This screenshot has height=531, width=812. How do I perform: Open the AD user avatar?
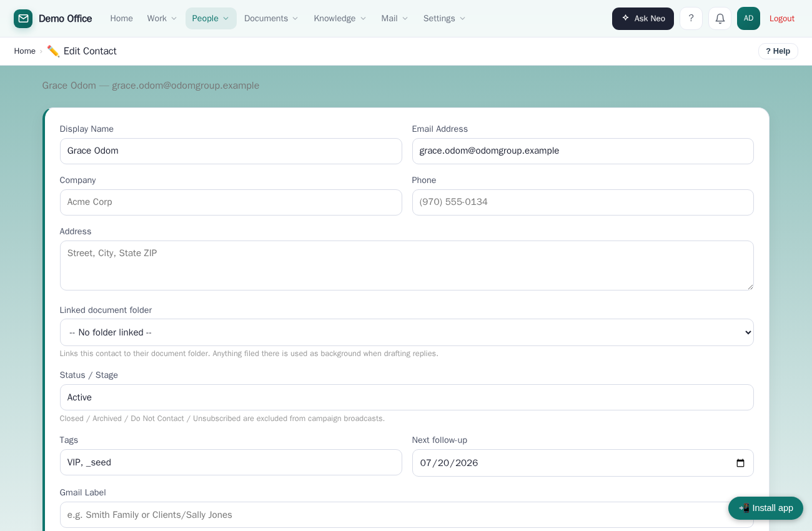[x=748, y=19]
